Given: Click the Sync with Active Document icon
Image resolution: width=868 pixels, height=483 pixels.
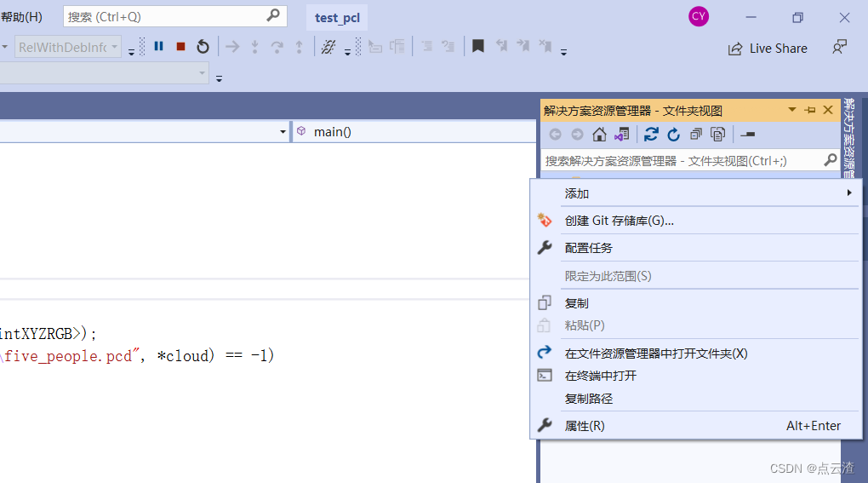Looking at the screenshot, I should (652, 135).
